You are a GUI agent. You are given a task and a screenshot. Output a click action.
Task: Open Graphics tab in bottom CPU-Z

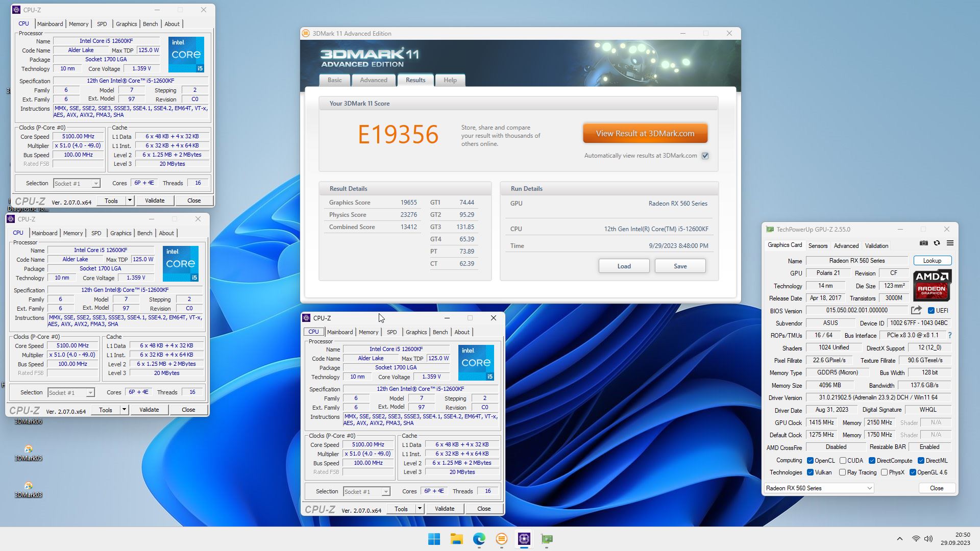416,332
